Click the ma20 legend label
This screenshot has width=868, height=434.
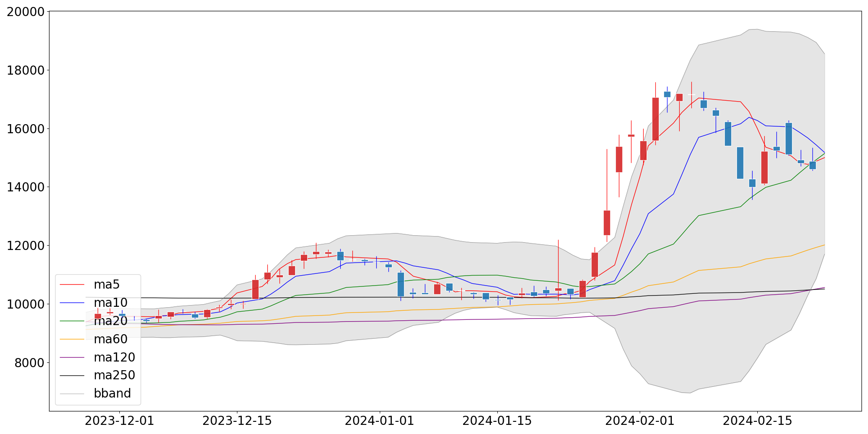(x=110, y=321)
